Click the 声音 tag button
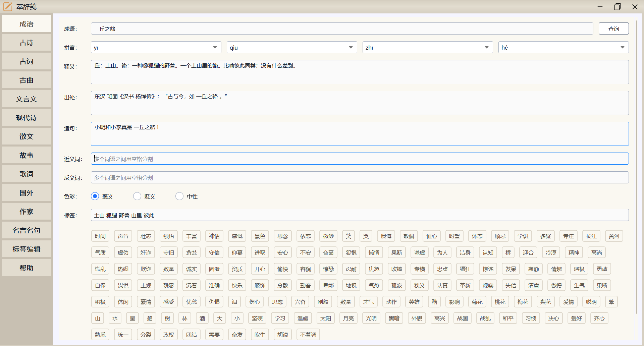The height and width of the screenshot is (346, 644). click(123, 236)
